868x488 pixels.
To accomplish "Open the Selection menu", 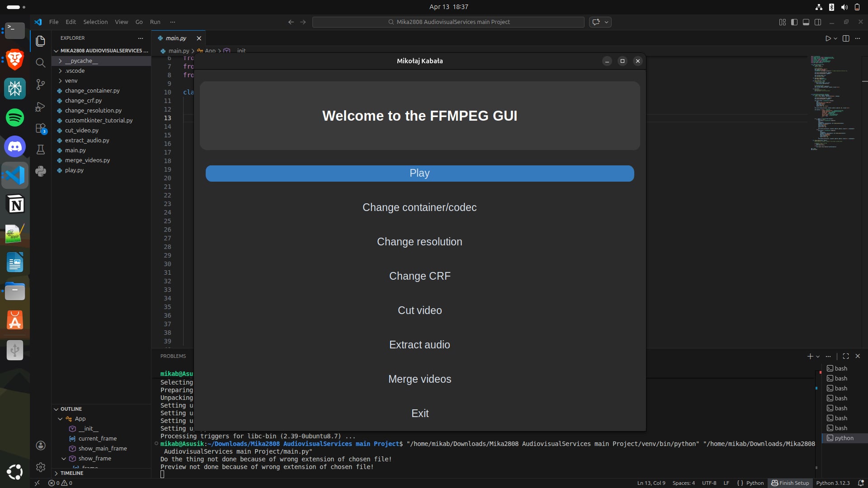I will 95,22.
